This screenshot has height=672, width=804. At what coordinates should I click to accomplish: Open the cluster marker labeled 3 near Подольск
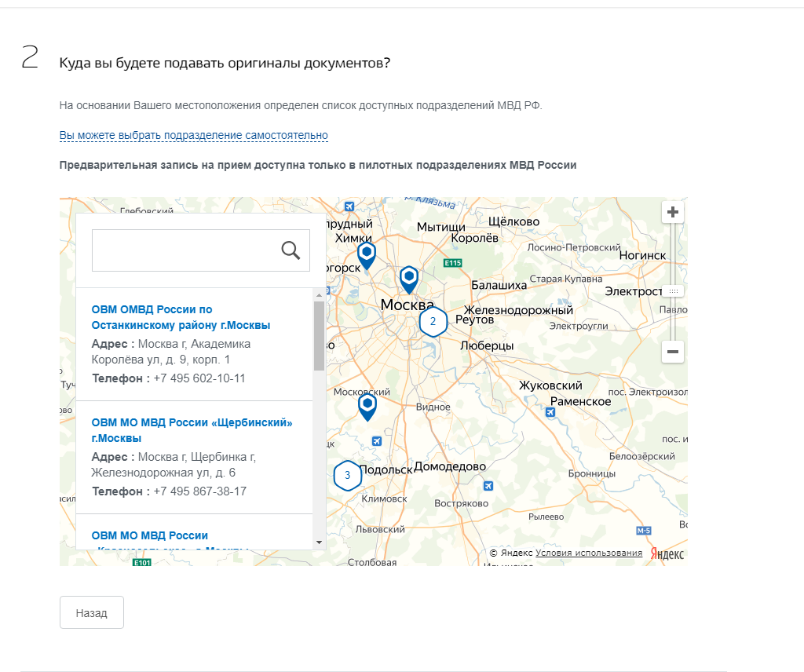click(x=347, y=475)
